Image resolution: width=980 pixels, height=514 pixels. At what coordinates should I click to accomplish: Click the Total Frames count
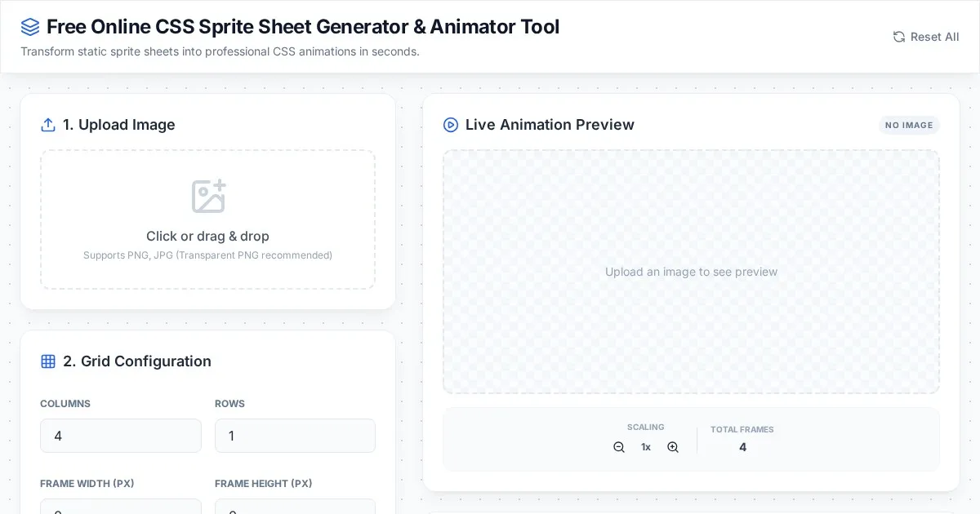point(742,447)
